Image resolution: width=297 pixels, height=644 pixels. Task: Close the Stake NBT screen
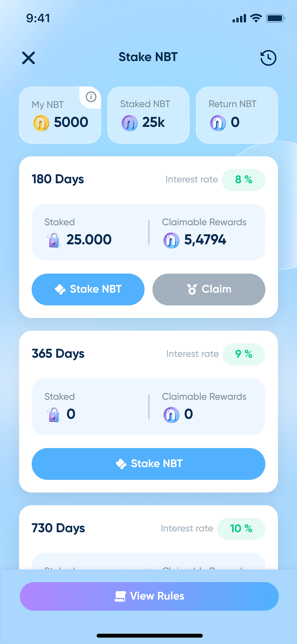(x=28, y=58)
